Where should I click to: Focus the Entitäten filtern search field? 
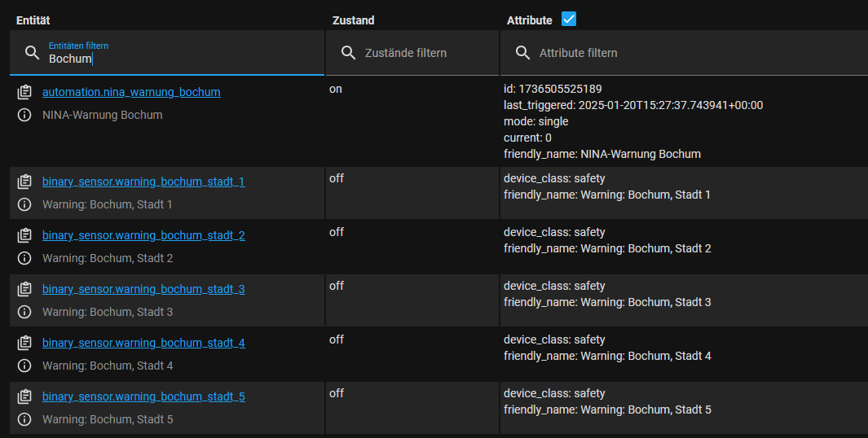click(179, 59)
